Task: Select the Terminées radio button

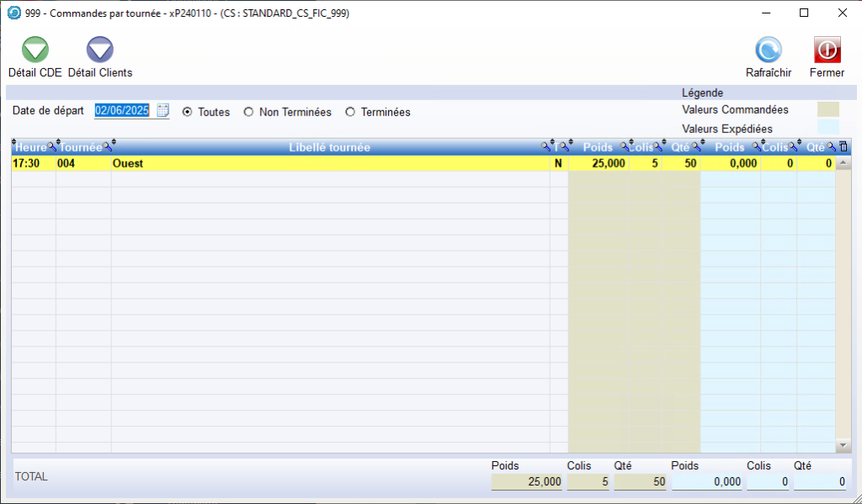Action: [x=350, y=112]
